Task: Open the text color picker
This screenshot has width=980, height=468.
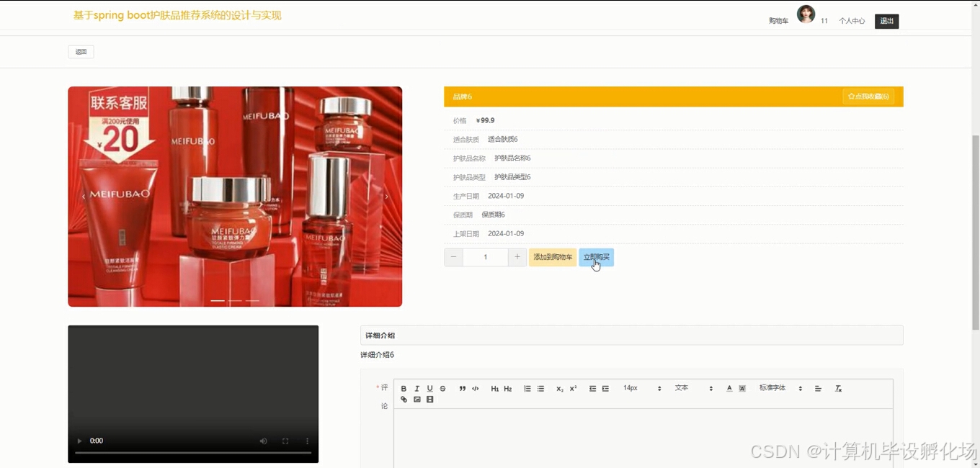Action: coord(729,389)
